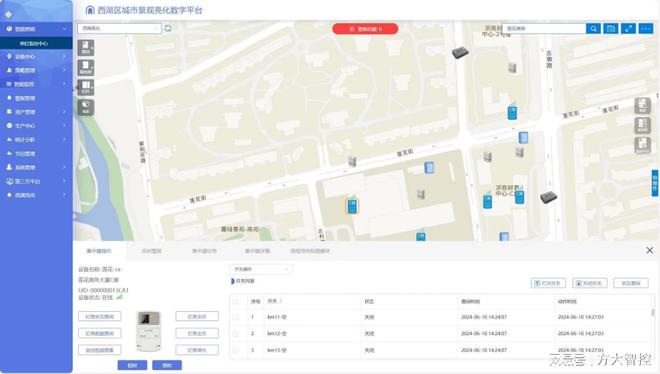Switch to the fifth, longest-labeled bottom tab
Viewport: 660px width, 374px height.
pos(310,251)
